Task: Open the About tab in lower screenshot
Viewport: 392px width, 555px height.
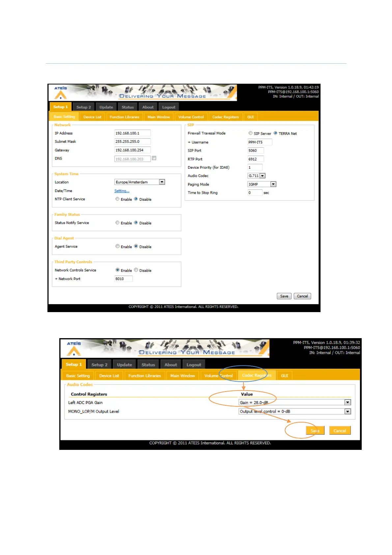Action: point(171,365)
